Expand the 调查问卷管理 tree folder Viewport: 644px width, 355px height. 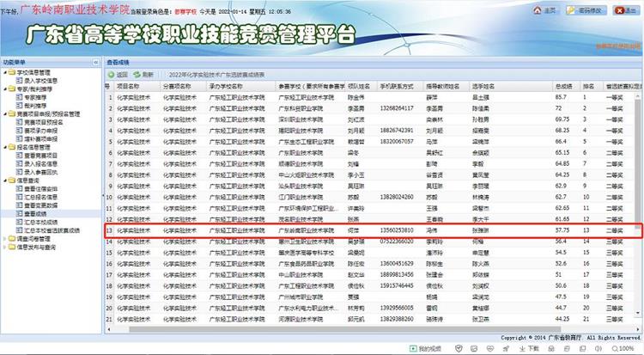(4, 238)
